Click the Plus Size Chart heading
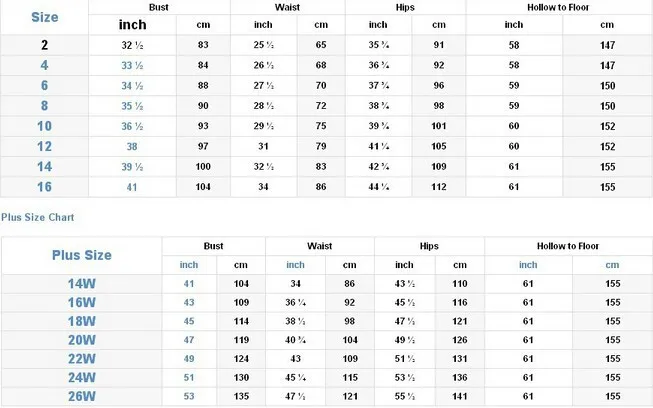 click(37, 217)
